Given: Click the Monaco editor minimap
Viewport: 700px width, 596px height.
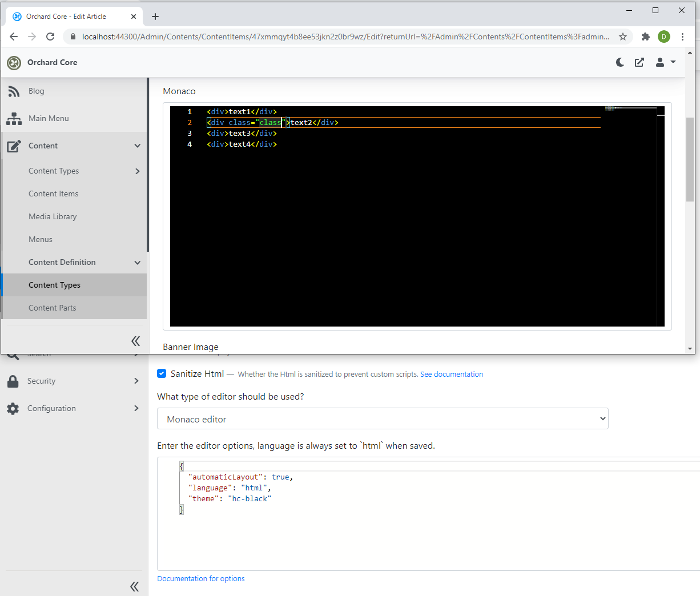Looking at the screenshot, I should [631, 108].
